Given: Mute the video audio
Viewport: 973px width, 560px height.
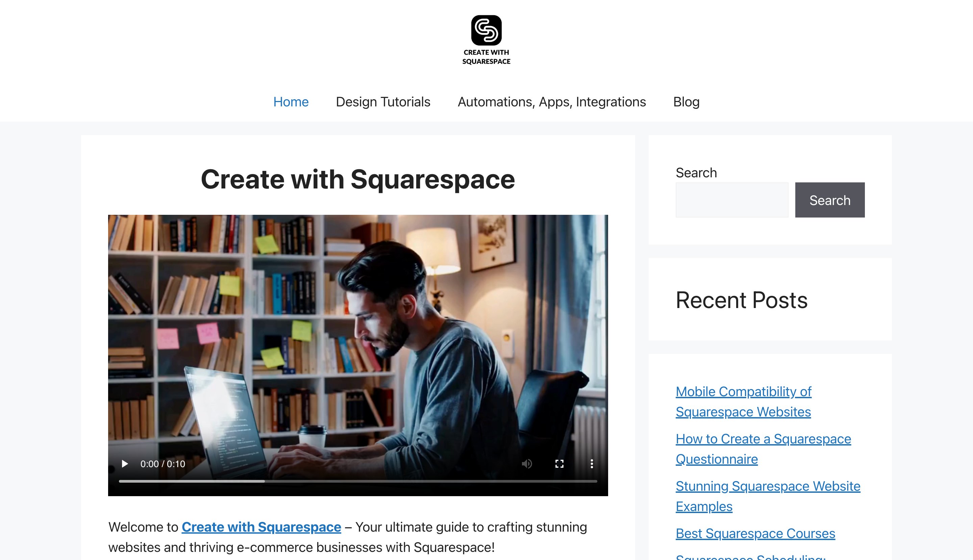Looking at the screenshot, I should point(527,463).
